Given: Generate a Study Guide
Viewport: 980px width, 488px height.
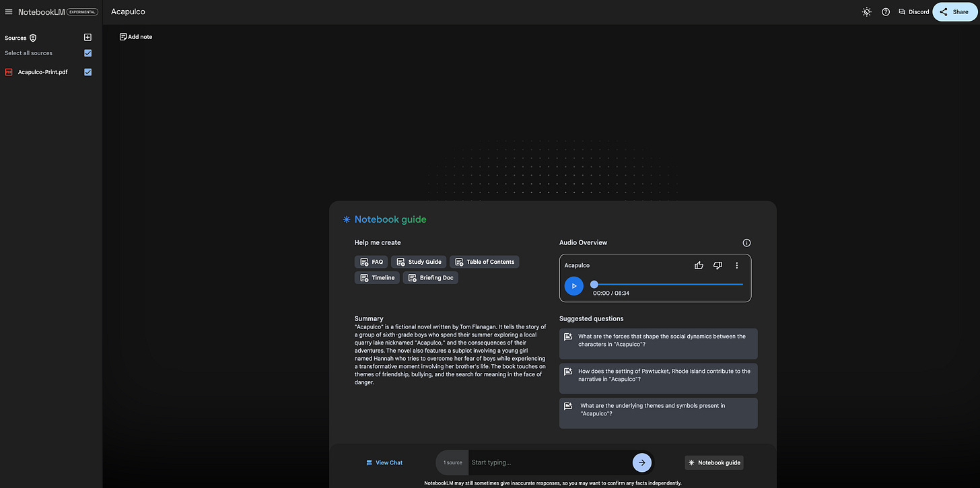Looking at the screenshot, I should (x=419, y=262).
